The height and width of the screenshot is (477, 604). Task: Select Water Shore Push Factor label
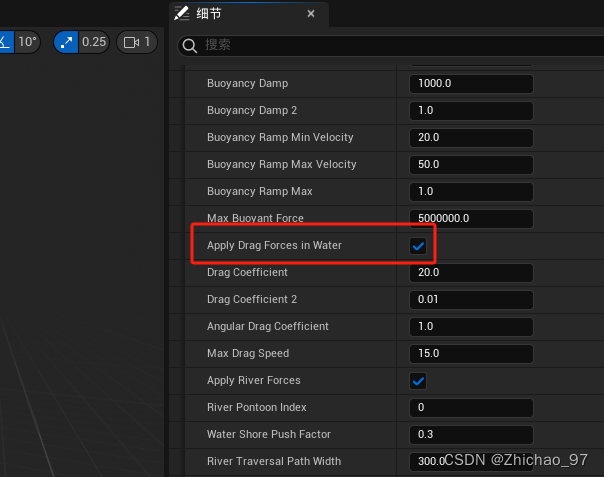tap(269, 434)
